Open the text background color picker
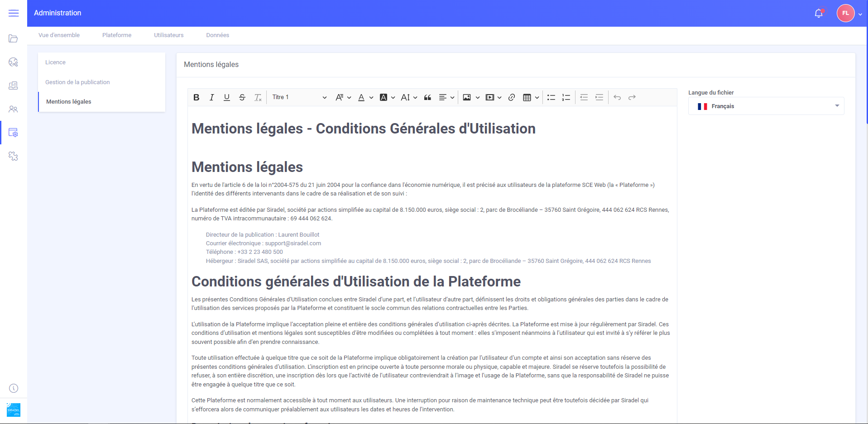 (387, 97)
